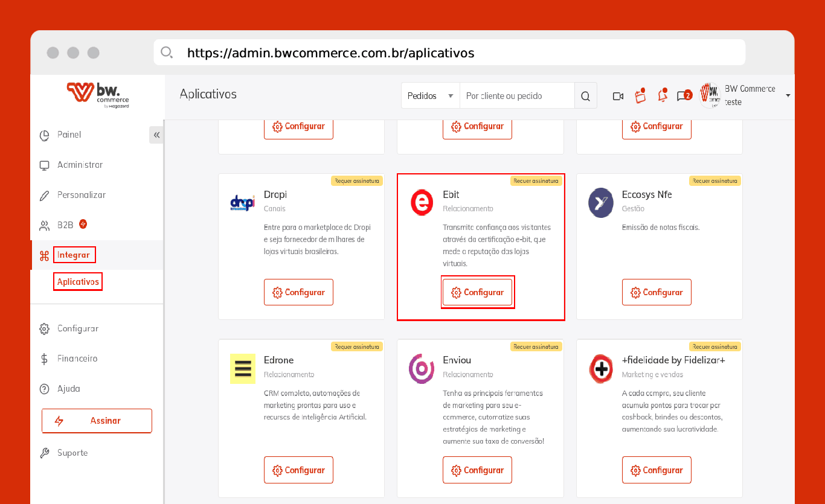Click the B2B lightning badge
This screenshot has width=825, height=504.
coord(83,224)
